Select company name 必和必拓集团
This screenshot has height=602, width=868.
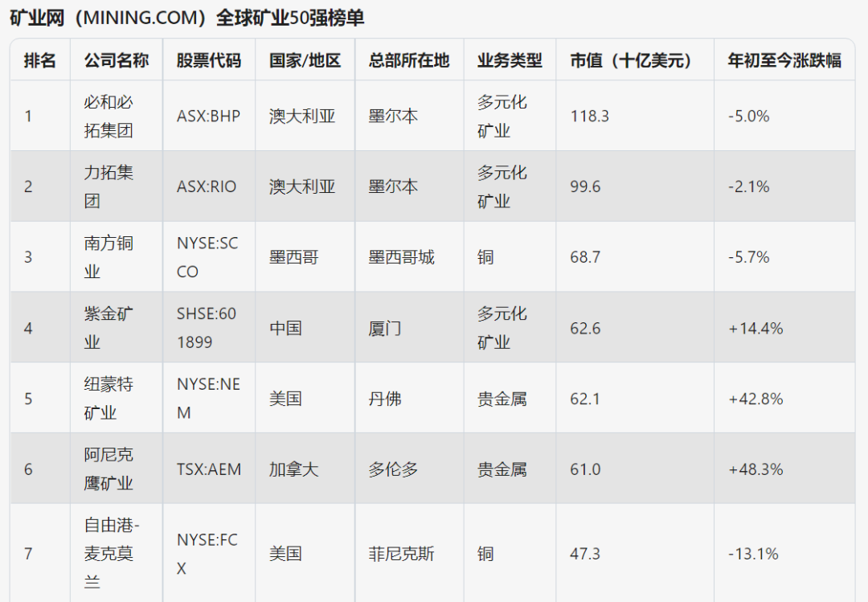[109, 117]
